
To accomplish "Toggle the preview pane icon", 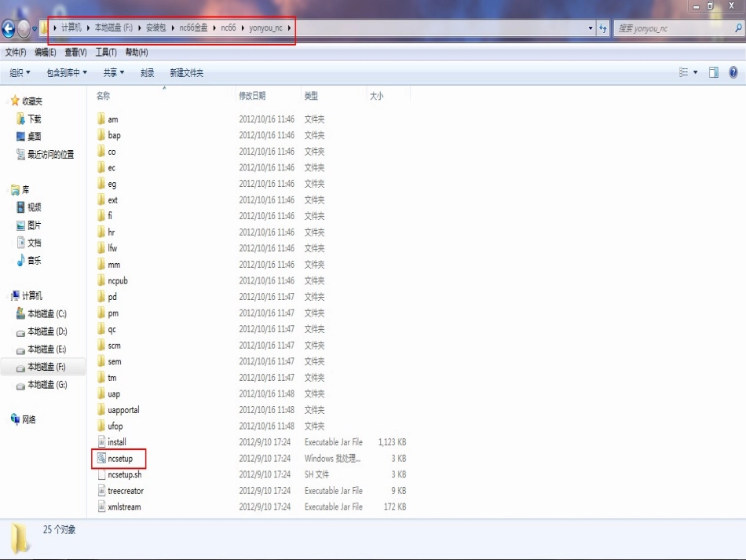I will [x=714, y=72].
